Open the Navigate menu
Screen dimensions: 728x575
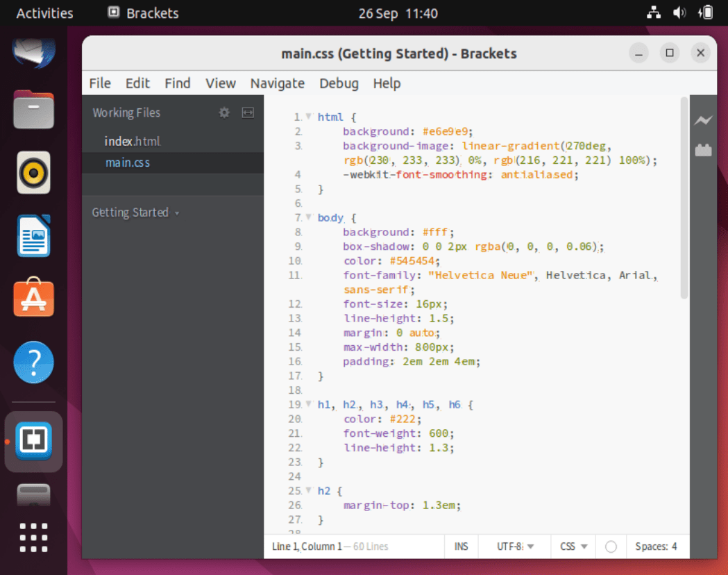(x=277, y=83)
